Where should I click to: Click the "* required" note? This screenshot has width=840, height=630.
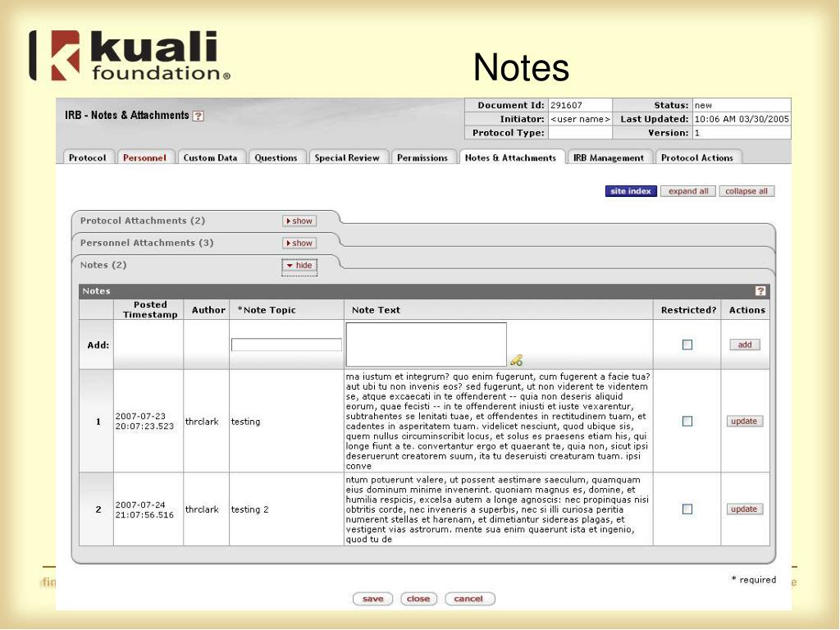tap(754, 579)
